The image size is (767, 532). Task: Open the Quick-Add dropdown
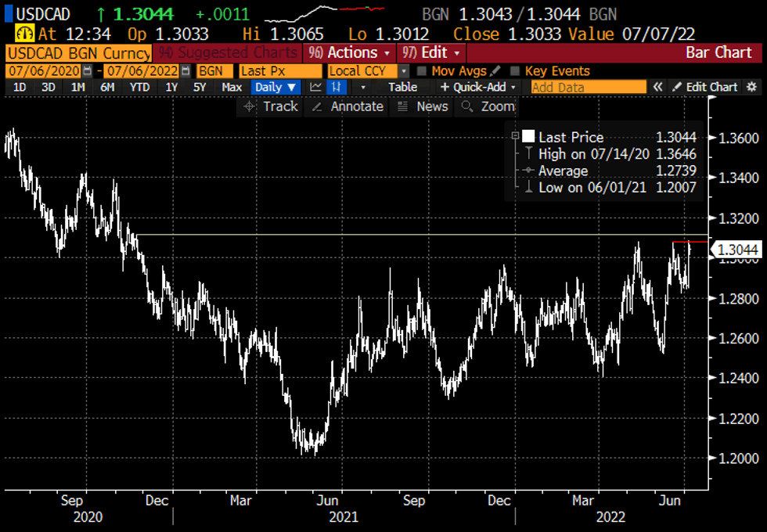coord(478,87)
